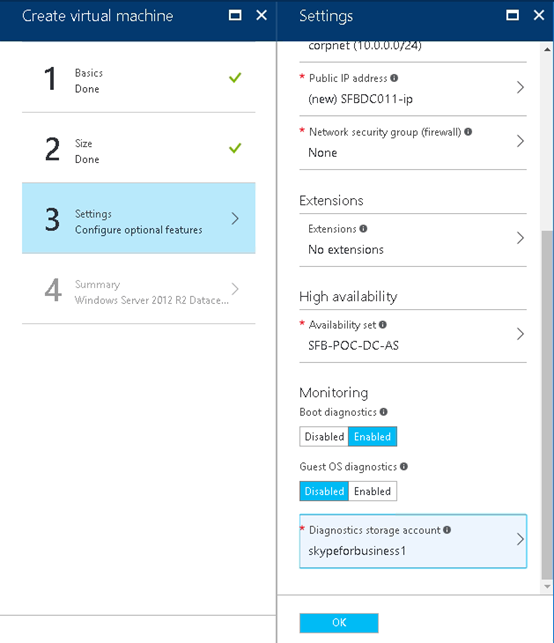
Task: Click SFB-POC-DC-AS availability set value
Action: 353,345
